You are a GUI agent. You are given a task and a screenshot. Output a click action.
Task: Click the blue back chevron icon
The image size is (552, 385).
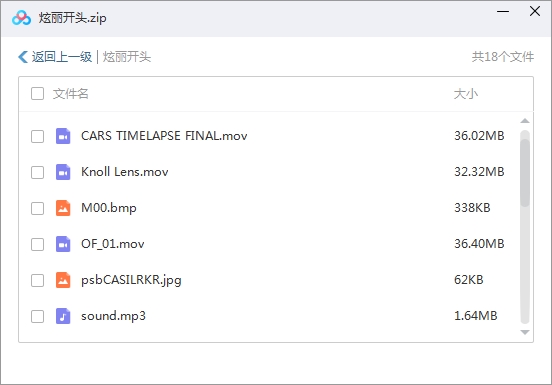(23, 57)
